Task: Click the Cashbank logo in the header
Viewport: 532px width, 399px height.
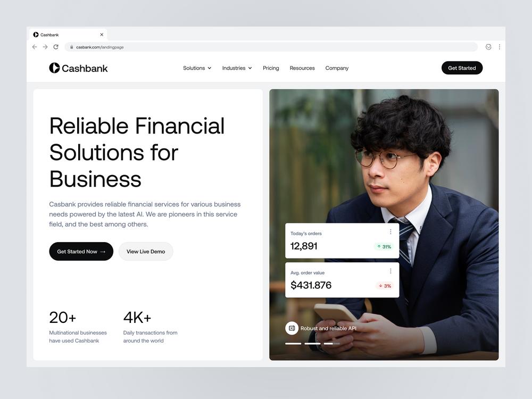Action: click(78, 68)
